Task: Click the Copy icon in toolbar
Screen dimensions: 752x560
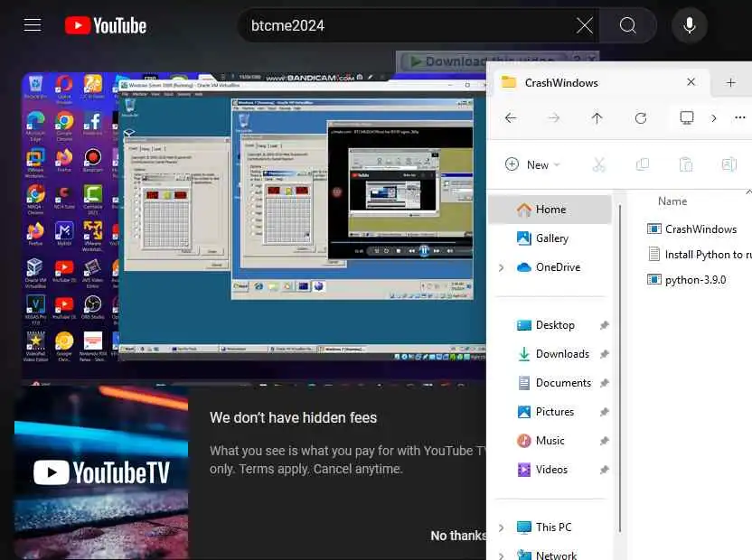Action: click(x=642, y=164)
